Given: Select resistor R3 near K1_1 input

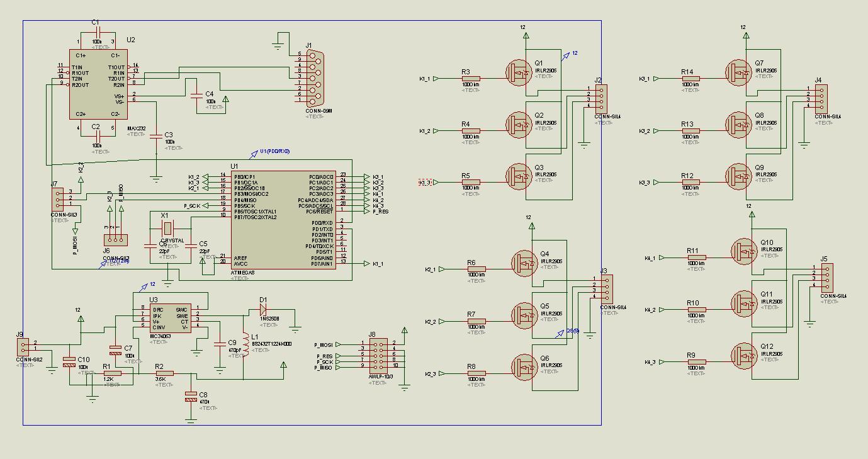Looking at the screenshot, I should click(x=470, y=79).
